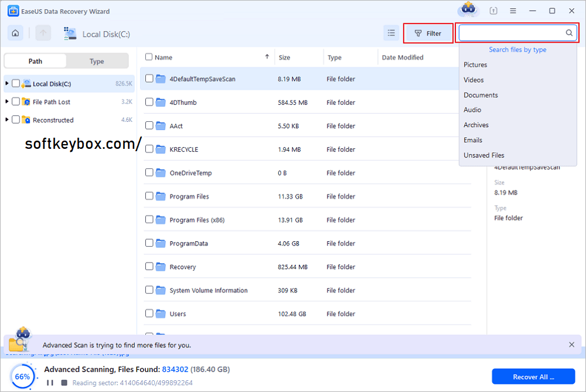586x392 pixels.
Task: Switch to the Path tab
Action: pyautogui.click(x=35, y=60)
